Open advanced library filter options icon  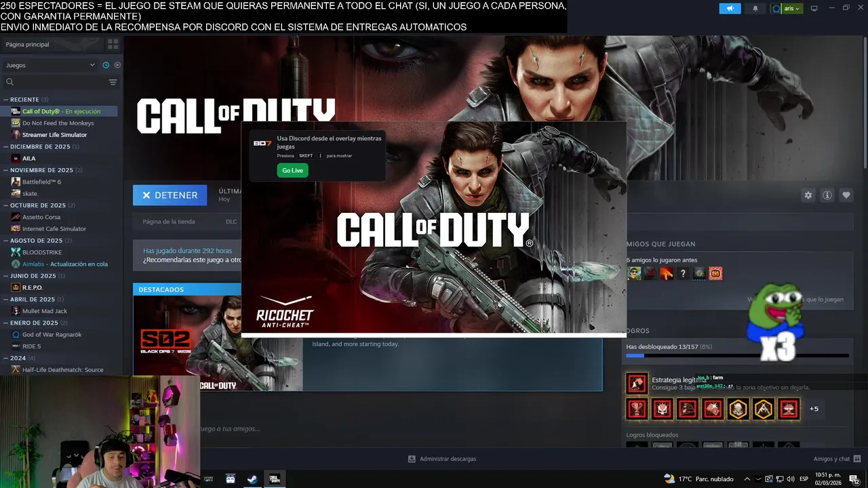pyautogui.click(x=113, y=82)
